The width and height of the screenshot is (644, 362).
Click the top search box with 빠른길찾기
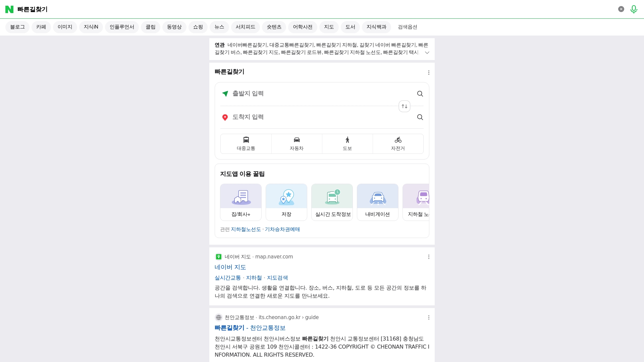click(x=315, y=9)
